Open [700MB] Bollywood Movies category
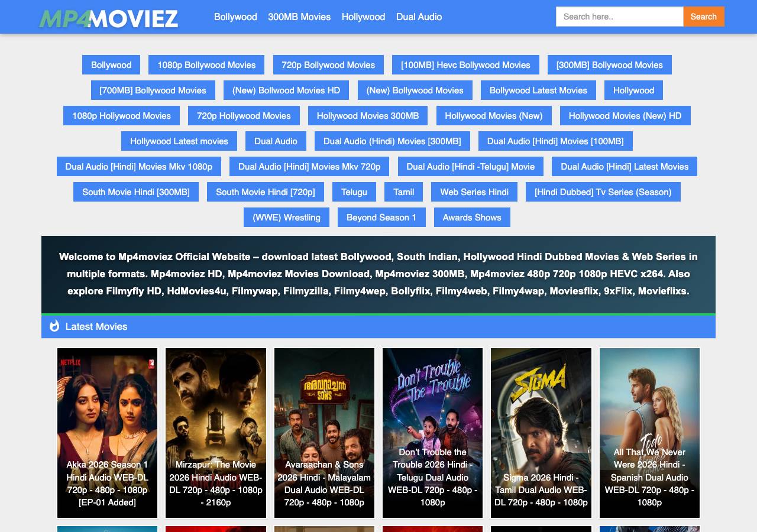The image size is (757, 532). tap(153, 90)
